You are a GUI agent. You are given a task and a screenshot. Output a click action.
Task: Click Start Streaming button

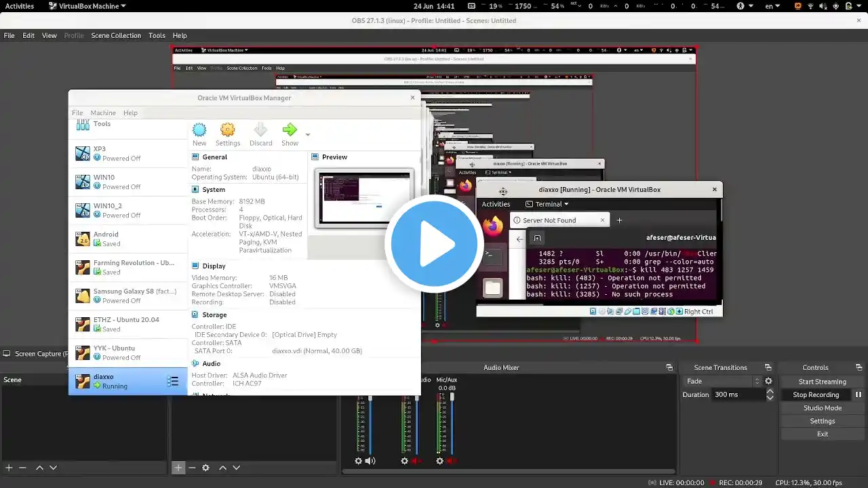(x=822, y=382)
